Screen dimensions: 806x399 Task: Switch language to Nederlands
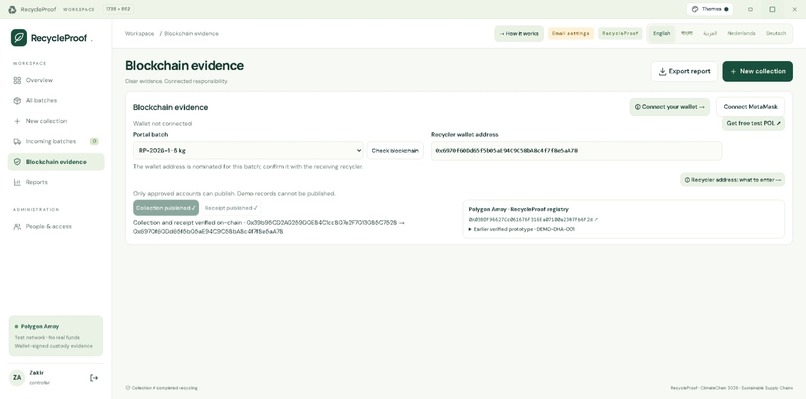pos(741,33)
